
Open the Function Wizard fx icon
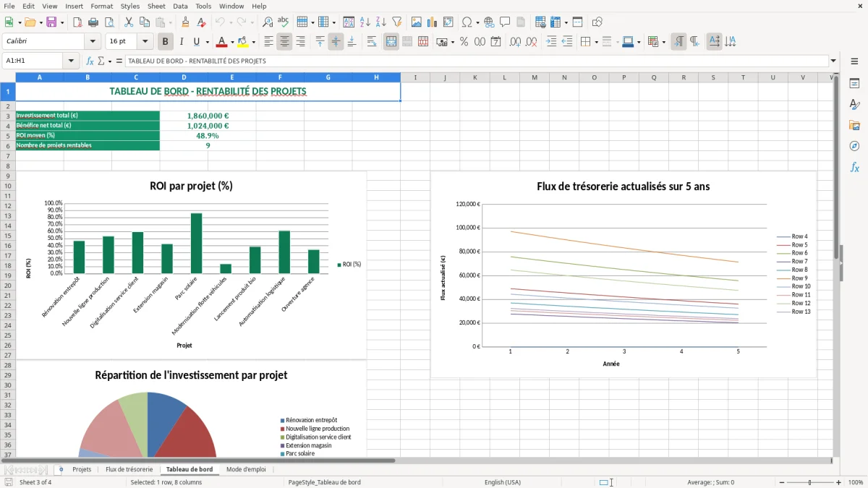point(90,61)
